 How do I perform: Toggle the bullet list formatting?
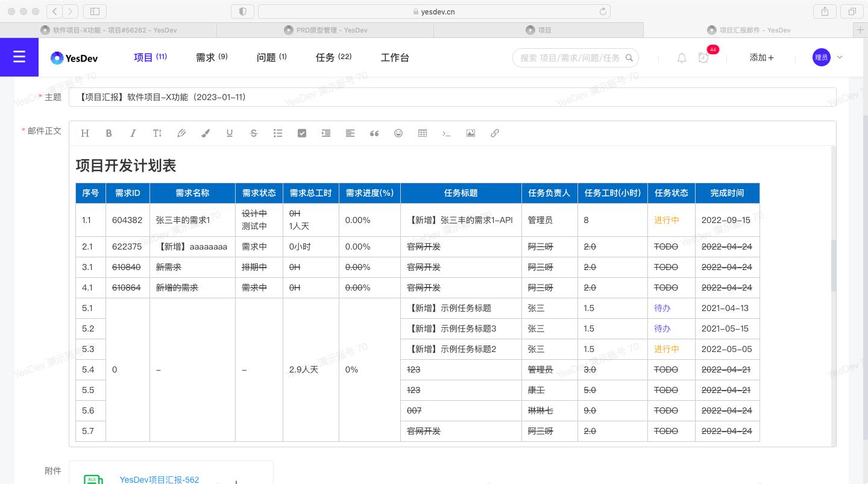click(x=278, y=133)
